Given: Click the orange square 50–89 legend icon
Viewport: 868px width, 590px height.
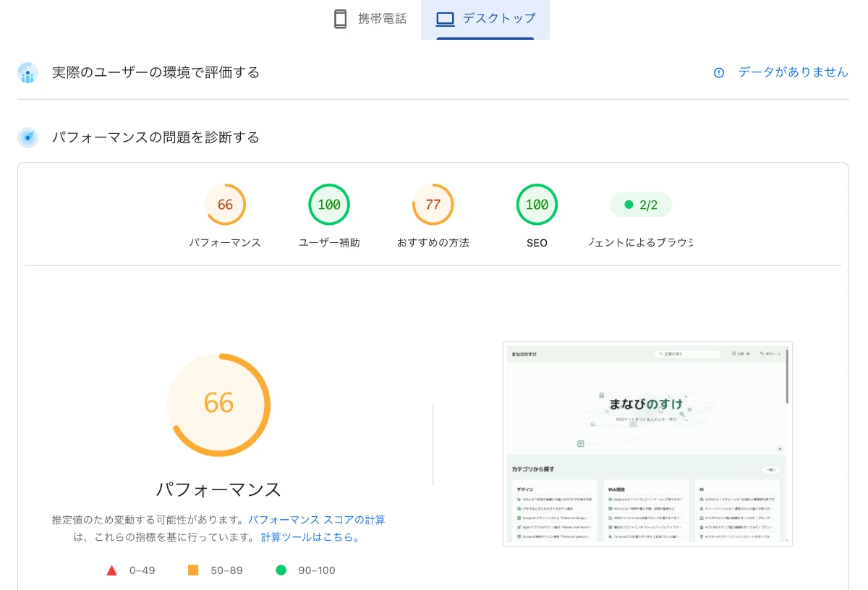Looking at the screenshot, I should 193,570.
